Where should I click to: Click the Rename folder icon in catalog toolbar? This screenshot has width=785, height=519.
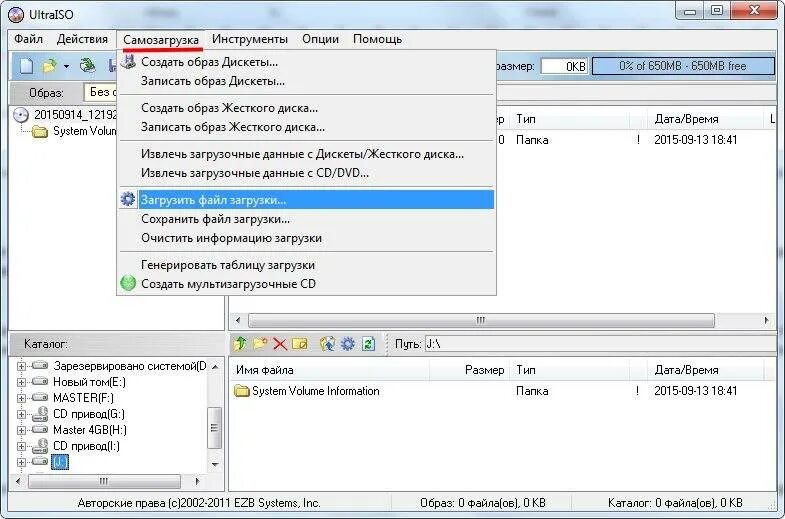coord(300,343)
